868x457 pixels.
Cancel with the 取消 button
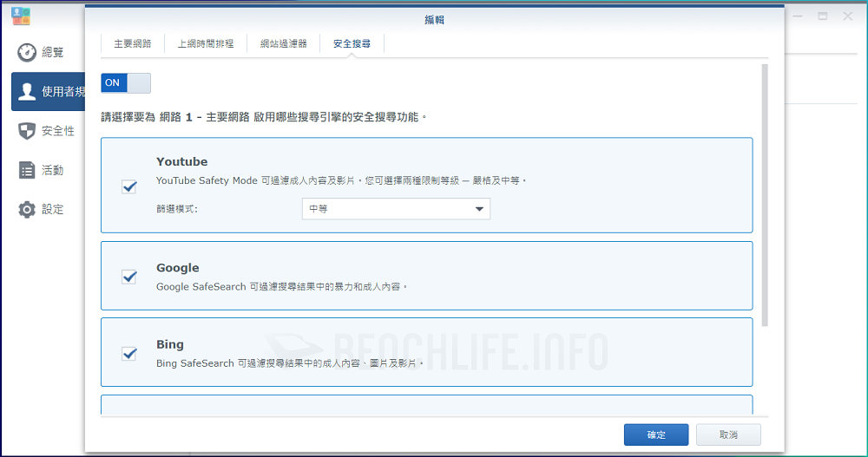(x=728, y=434)
